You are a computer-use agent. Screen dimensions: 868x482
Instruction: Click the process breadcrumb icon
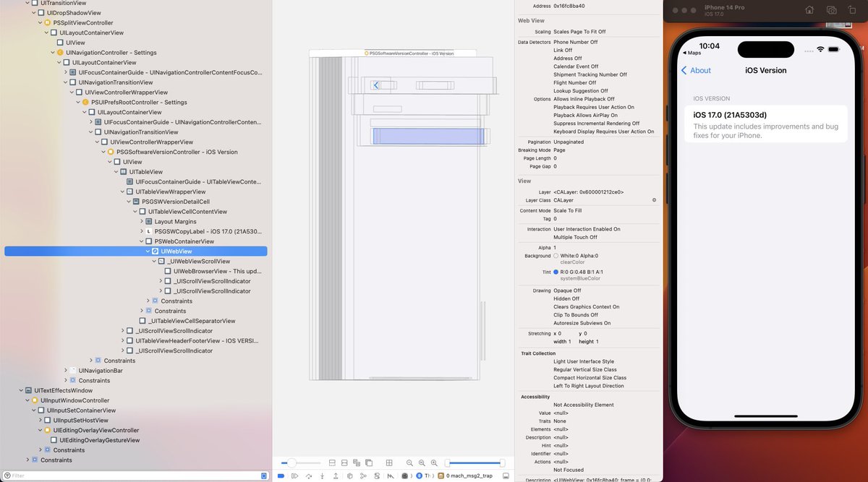pyautogui.click(x=405, y=476)
